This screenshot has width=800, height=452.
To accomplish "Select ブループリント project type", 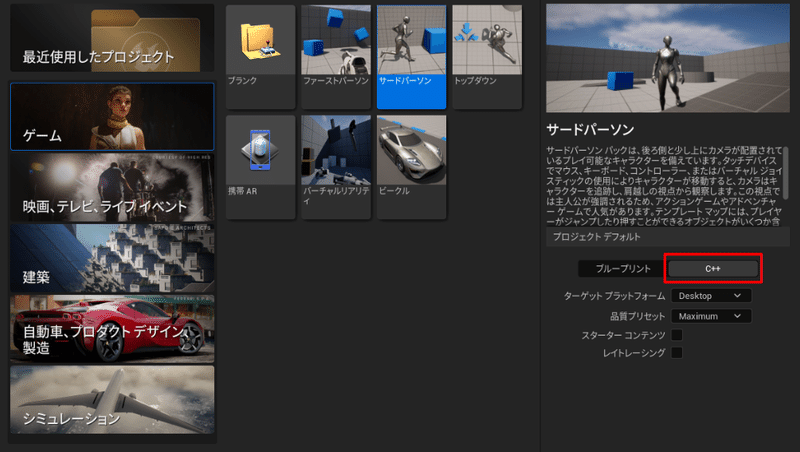I will (x=622, y=269).
